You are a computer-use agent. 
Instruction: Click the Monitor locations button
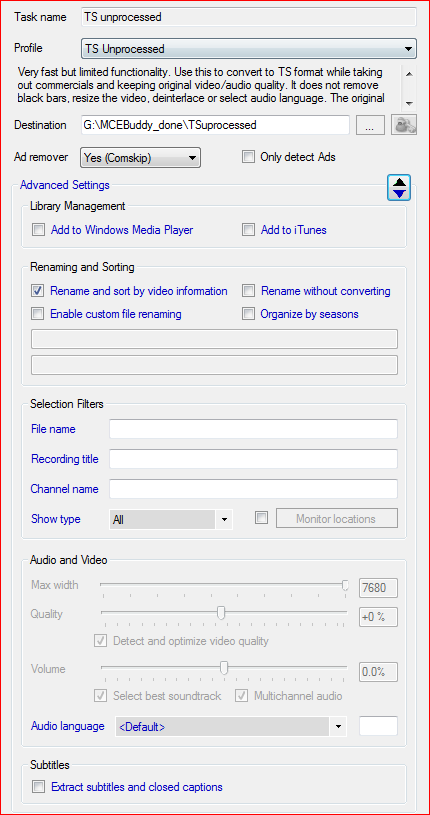(x=336, y=518)
